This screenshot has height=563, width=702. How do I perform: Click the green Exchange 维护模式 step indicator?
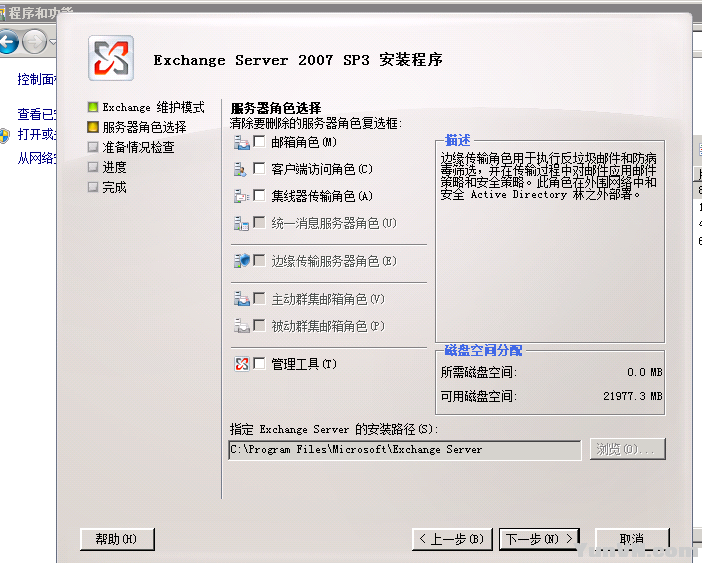coord(93,107)
